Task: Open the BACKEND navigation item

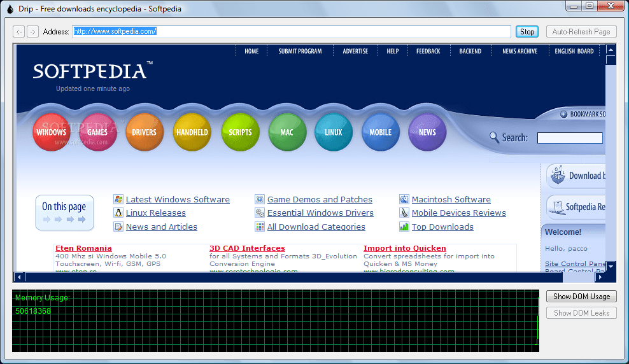Action: 470,52
